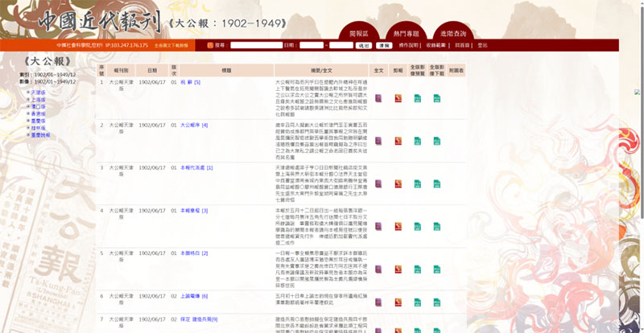Open article title link 保定 建造兵房[9]
This screenshot has height=333, width=644.
pos(199,319)
